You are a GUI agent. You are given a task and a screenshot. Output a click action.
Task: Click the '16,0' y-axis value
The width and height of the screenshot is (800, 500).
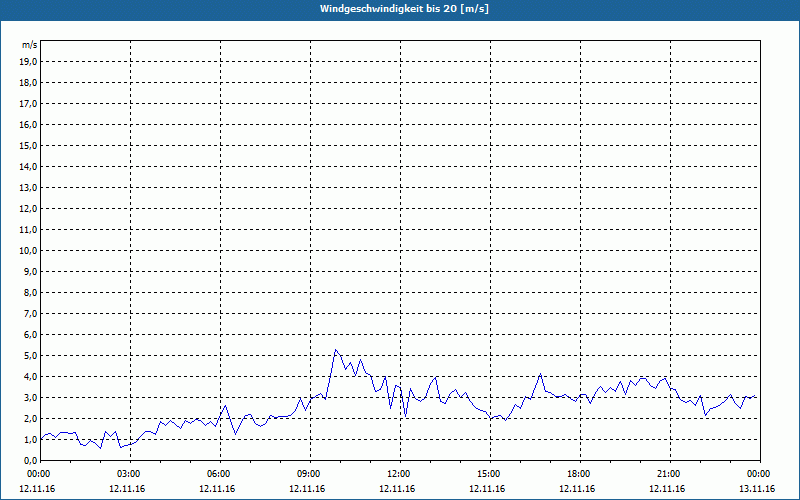(29, 124)
